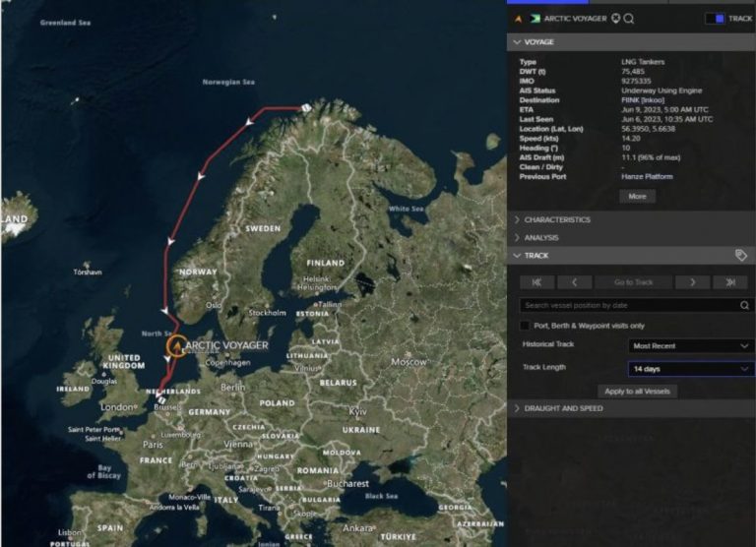Collapse the VOYAGE section
756x547 pixels.
coord(631,42)
